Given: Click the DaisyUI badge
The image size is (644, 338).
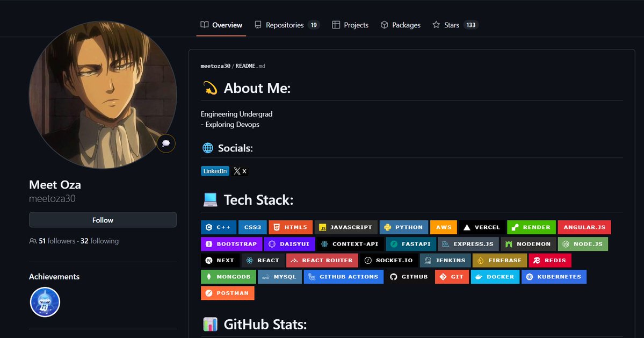Looking at the screenshot, I should (290, 244).
